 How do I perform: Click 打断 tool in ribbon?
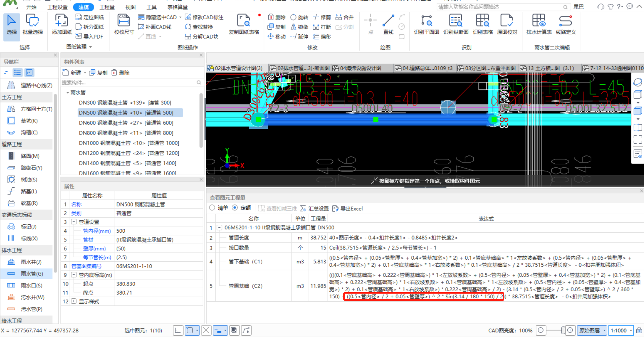322,27
